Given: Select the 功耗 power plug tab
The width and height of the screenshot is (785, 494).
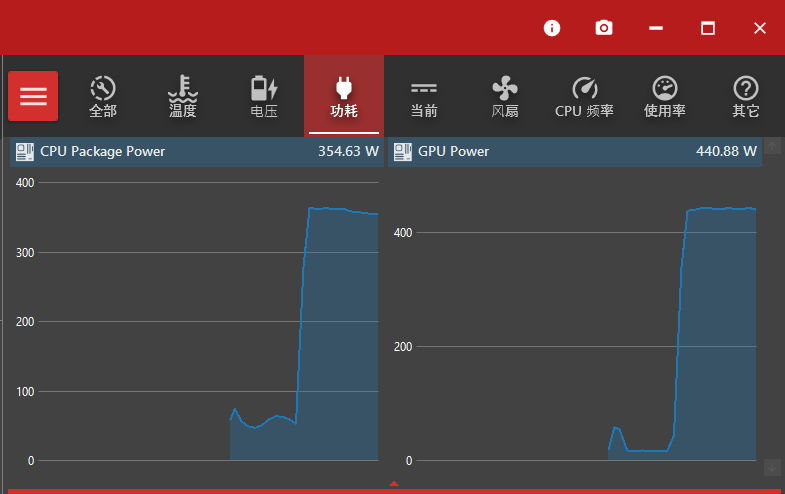Looking at the screenshot, I should click(x=343, y=96).
